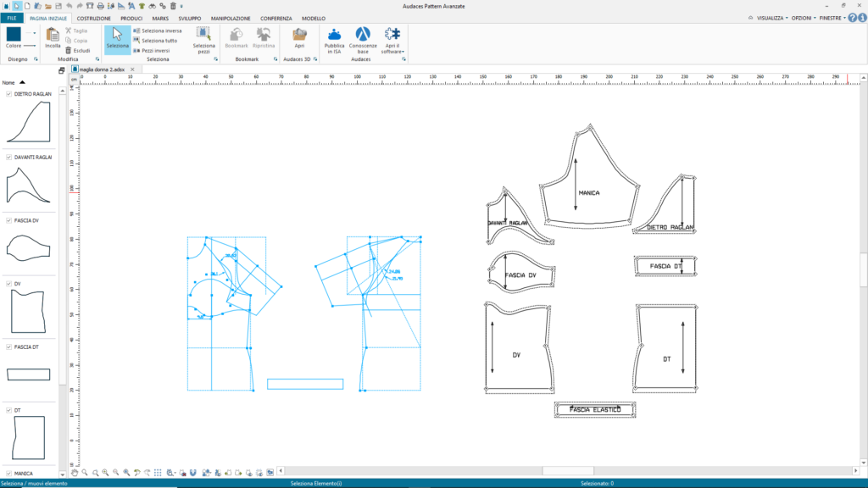
Task: Toggle FASCIA DT checkbox
Action: [8, 347]
